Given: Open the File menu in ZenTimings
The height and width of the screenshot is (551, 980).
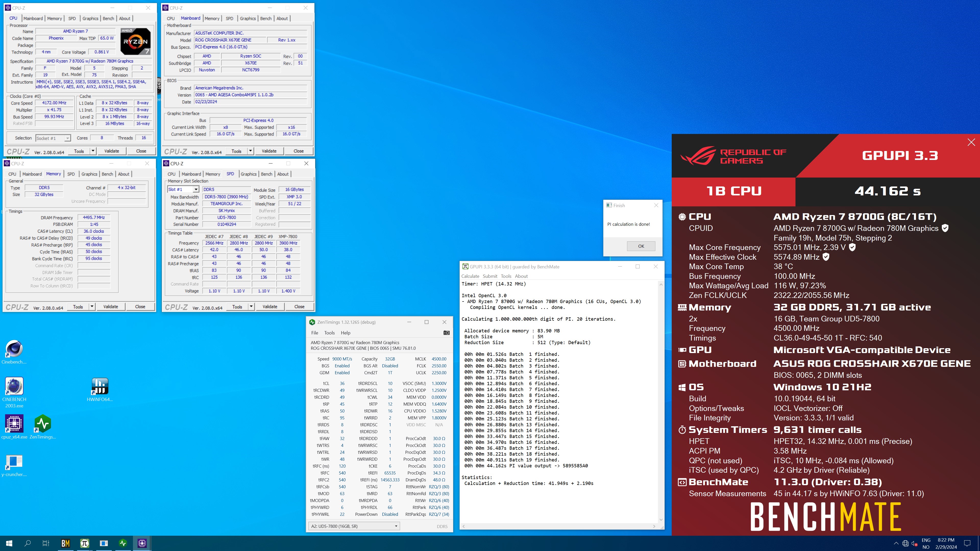Looking at the screenshot, I should pos(315,333).
